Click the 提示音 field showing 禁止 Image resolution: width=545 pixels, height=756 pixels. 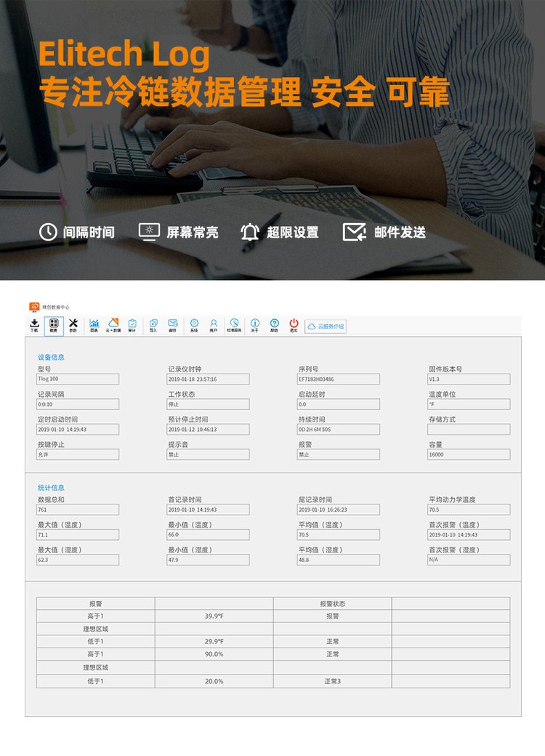tap(208, 454)
